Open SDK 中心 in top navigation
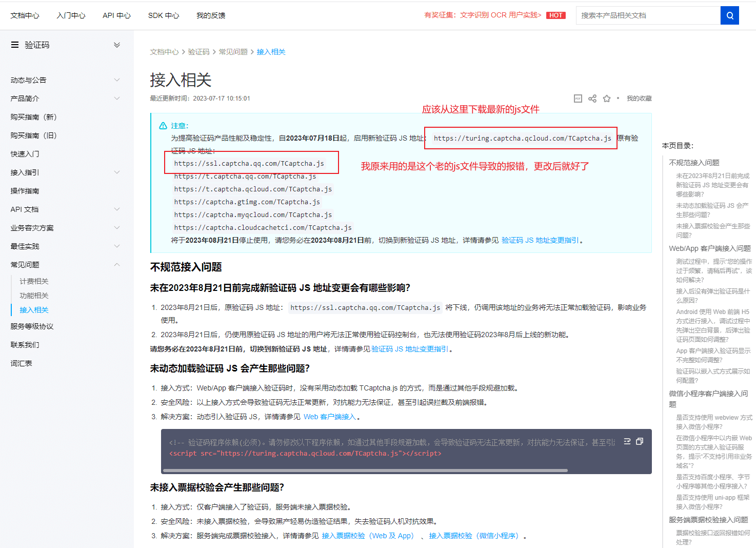 tap(164, 15)
